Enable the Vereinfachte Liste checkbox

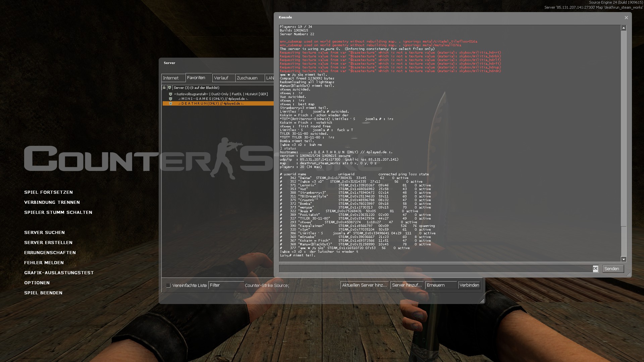pos(168,286)
